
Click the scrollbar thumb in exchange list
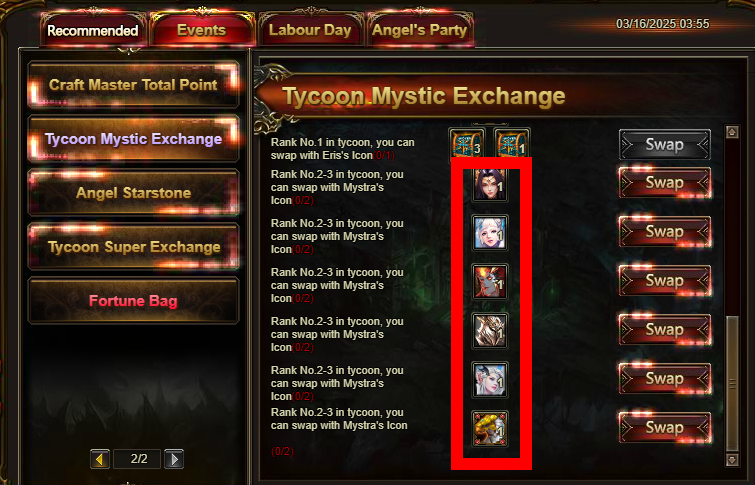732,383
